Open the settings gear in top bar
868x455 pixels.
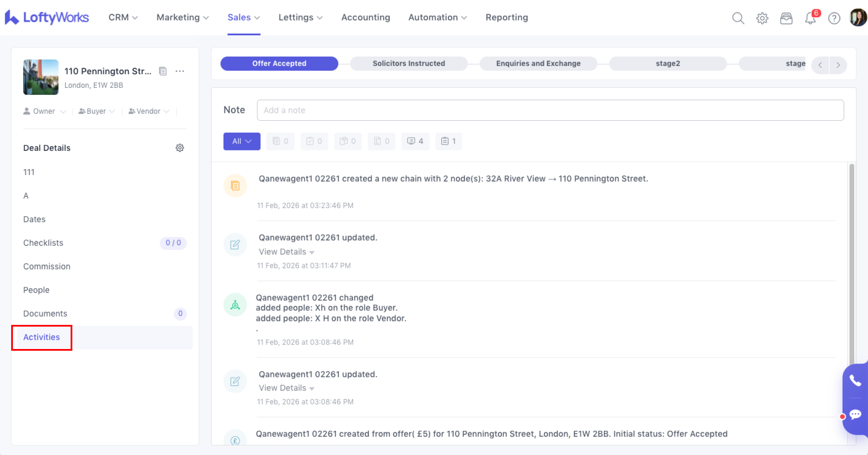[762, 18]
